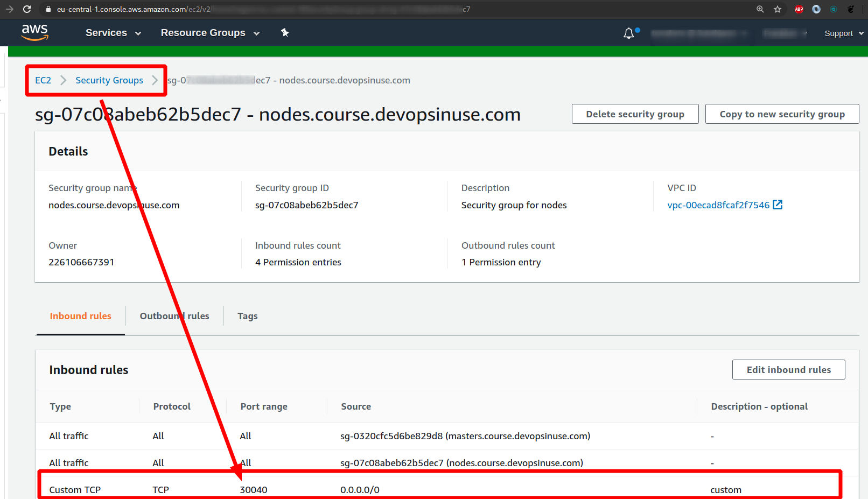This screenshot has height=499, width=868.
Task: Click the Port range column header
Action: 264,406
